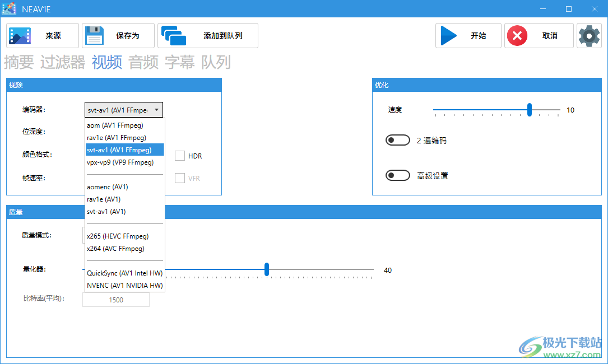Click the source video picture icon
The width and height of the screenshot is (608, 364).
(x=20, y=36)
